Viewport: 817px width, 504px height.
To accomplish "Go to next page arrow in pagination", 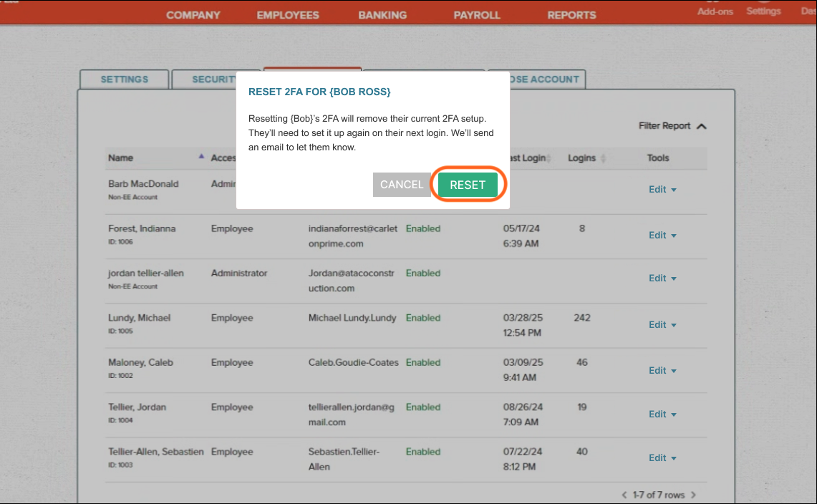I will click(693, 495).
